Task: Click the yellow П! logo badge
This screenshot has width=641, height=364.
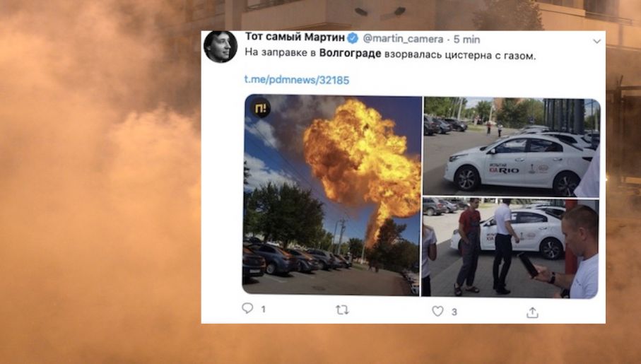Action: click(x=260, y=108)
